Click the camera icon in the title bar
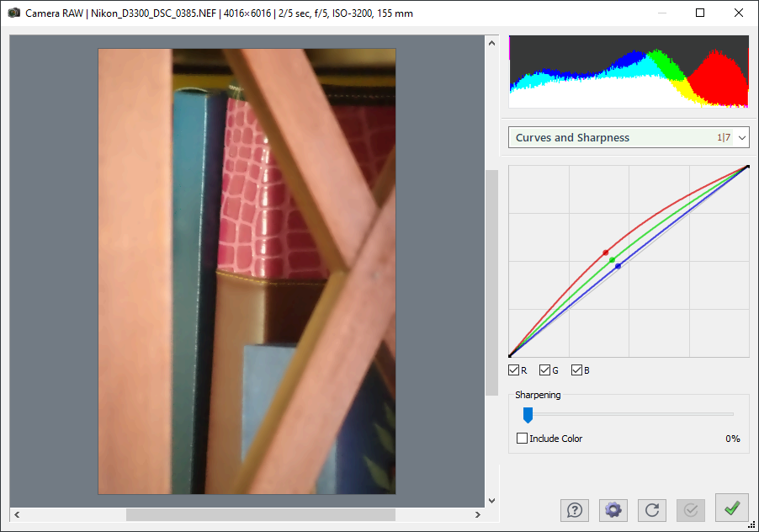The height and width of the screenshot is (532, 759). pos(13,13)
